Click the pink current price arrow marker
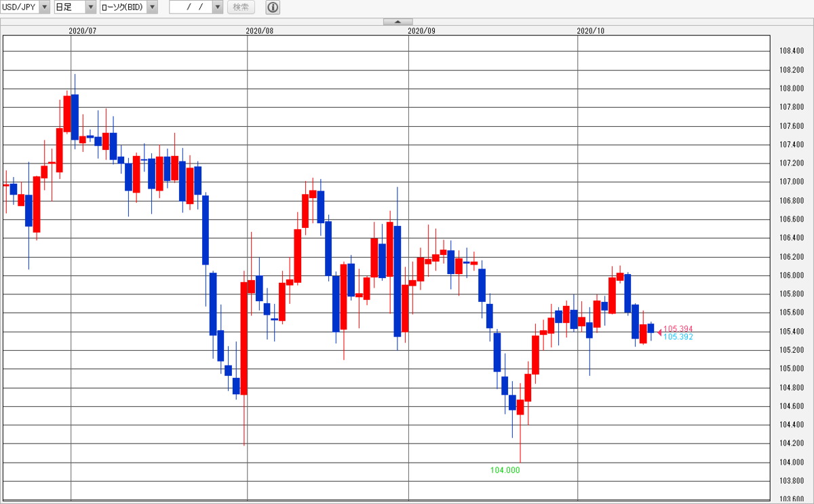 point(659,332)
